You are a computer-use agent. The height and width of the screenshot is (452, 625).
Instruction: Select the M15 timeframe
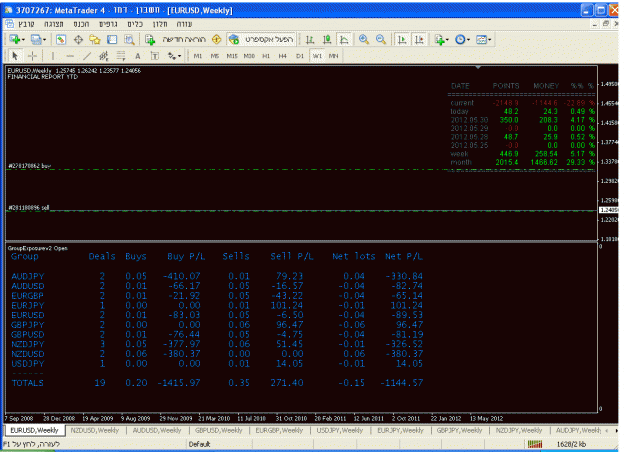pyautogui.click(x=232, y=56)
